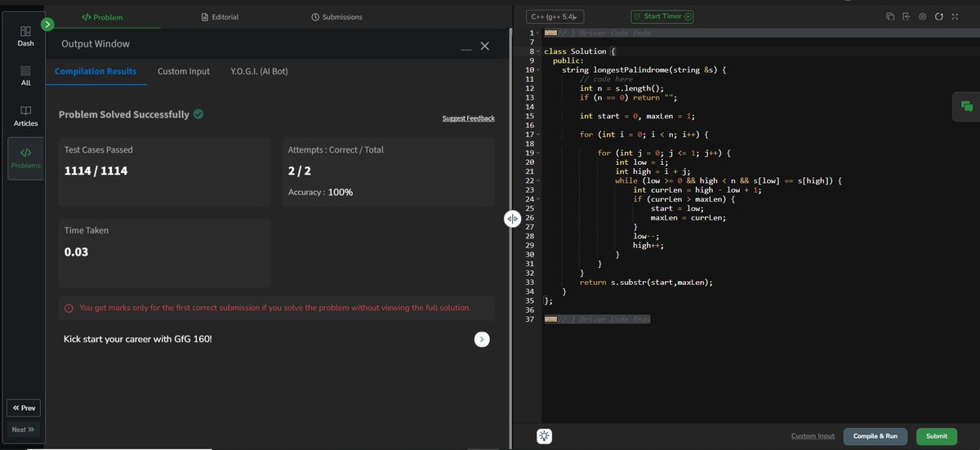Reset code with the refresh icon
Image resolution: width=980 pixels, height=450 pixels.
point(938,16)
